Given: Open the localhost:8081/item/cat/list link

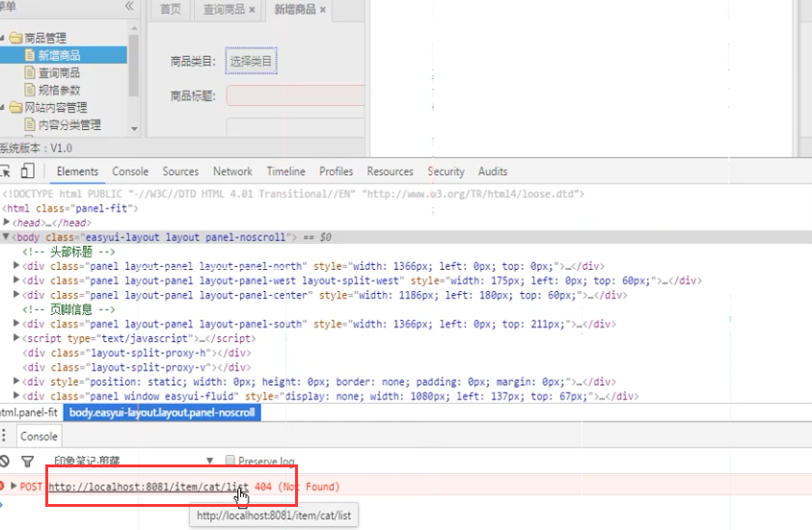Looking at the screenshot, I should tap(149, 487).
